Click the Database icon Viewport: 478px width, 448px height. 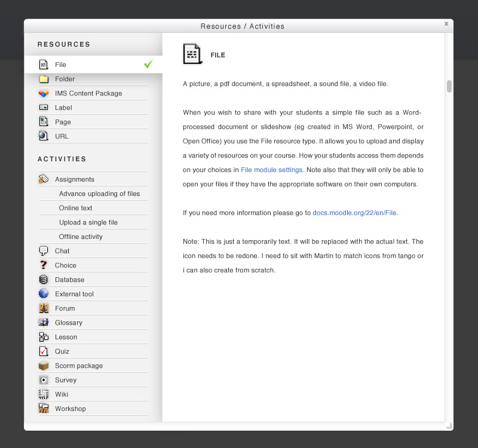click(x=44, y=280)
